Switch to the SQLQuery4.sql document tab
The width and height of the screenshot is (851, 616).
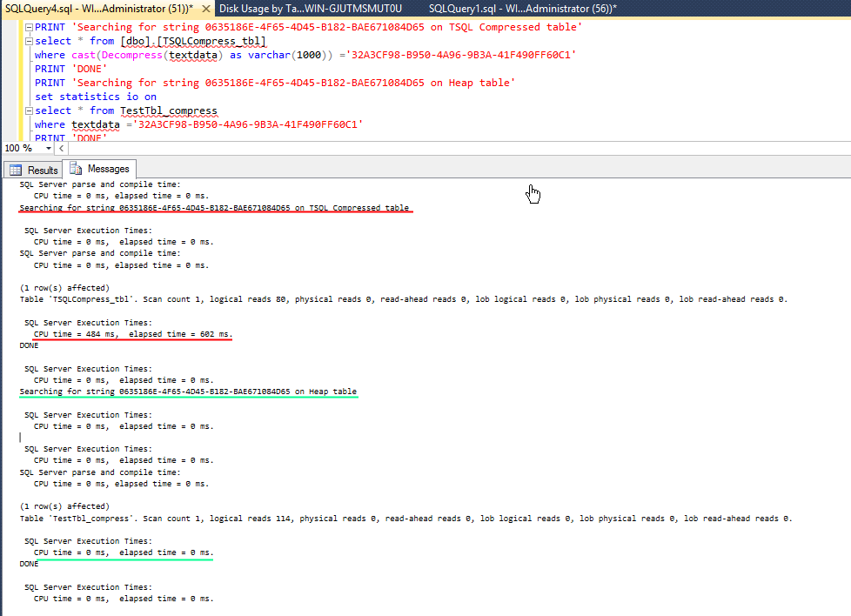tap(99, 9)
